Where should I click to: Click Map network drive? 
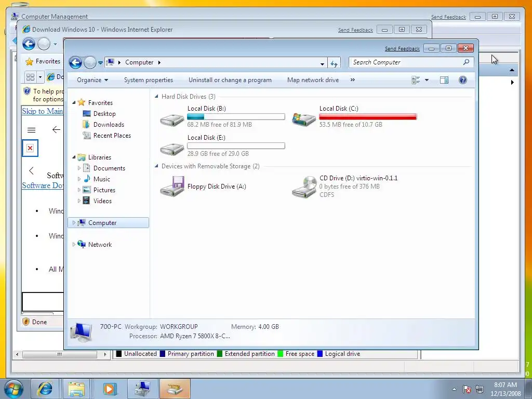[313, 80]
